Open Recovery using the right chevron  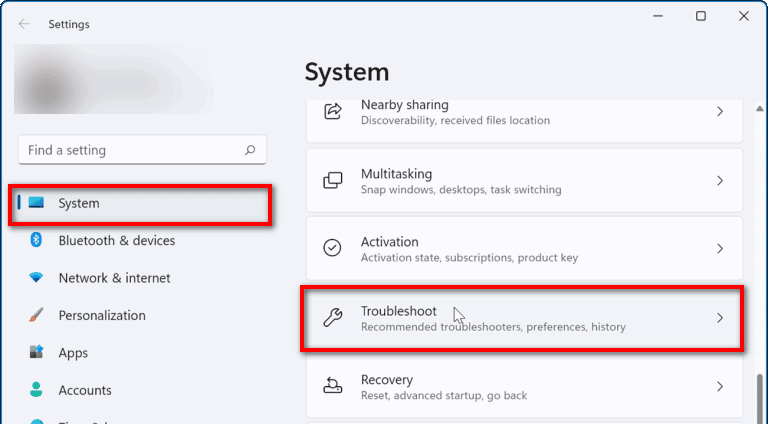tap(720, 387)
